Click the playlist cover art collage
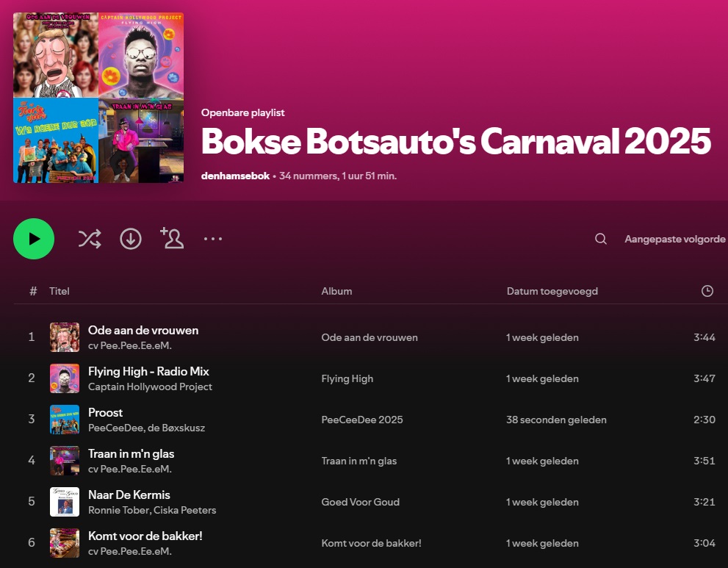728x568 pixels. click(98, 98)
